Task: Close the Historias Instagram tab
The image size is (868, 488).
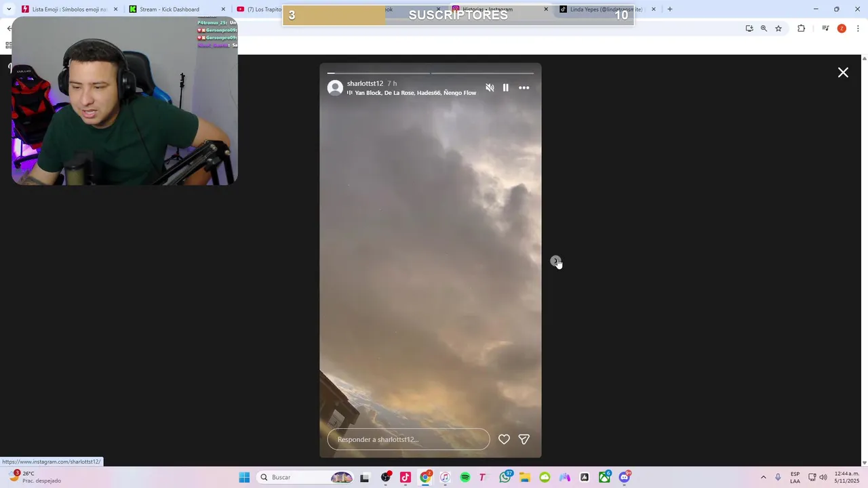Action: tap(546, 9)
